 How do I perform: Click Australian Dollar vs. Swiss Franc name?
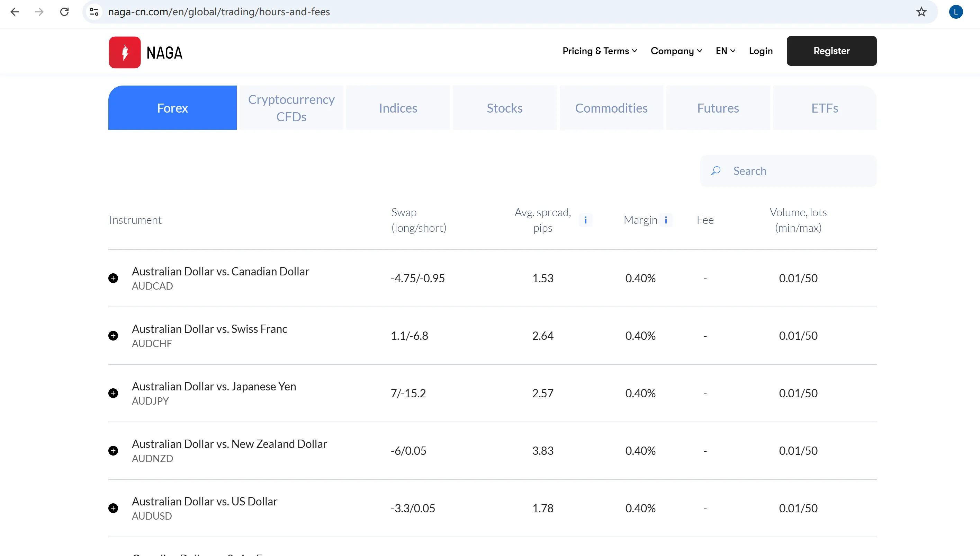[209, 329]
